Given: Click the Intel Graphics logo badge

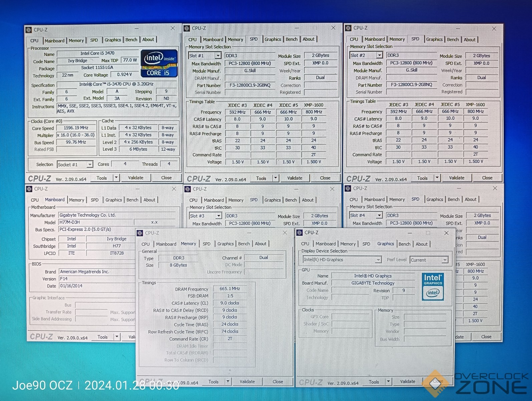Looking at the screenshot, I should (433, 286).
